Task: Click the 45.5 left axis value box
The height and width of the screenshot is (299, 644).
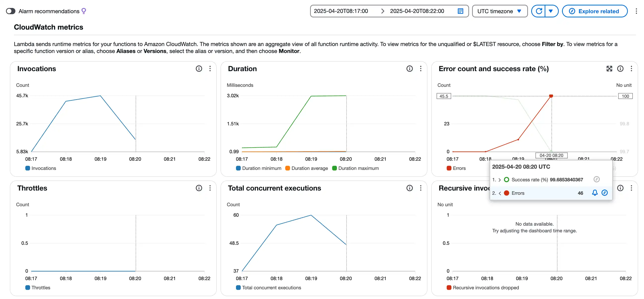Action: [444, 96]
